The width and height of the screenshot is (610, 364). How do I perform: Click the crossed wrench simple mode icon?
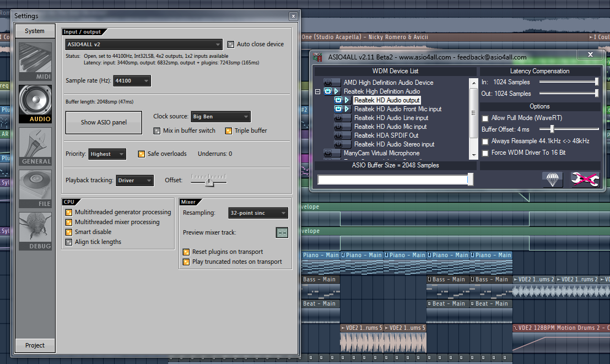tap(585, 180)
